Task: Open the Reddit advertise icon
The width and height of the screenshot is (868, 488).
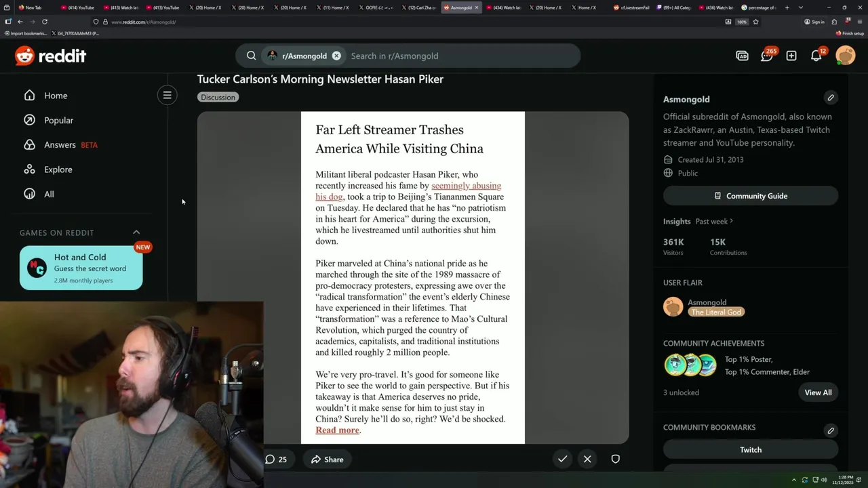Action: [742, 56]
